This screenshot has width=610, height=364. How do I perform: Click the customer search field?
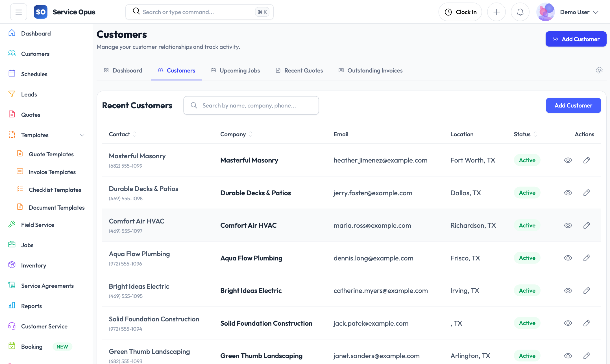click(251, 105)
